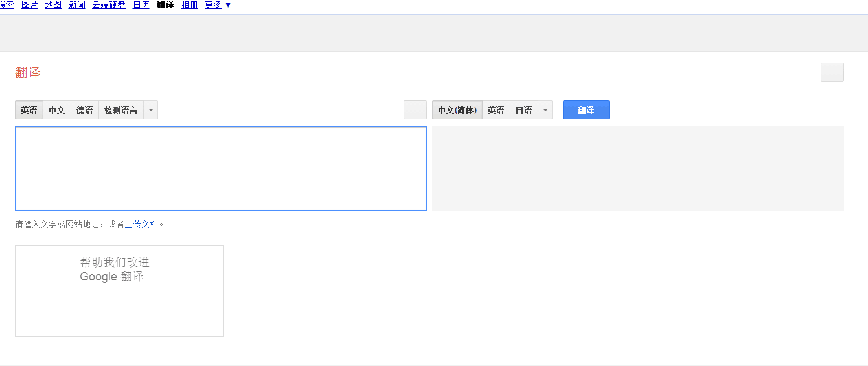Click the 帮助我们改进 Google 翻译 box
Viewport: 868px width, 366px height.
(x=119, y=290)
